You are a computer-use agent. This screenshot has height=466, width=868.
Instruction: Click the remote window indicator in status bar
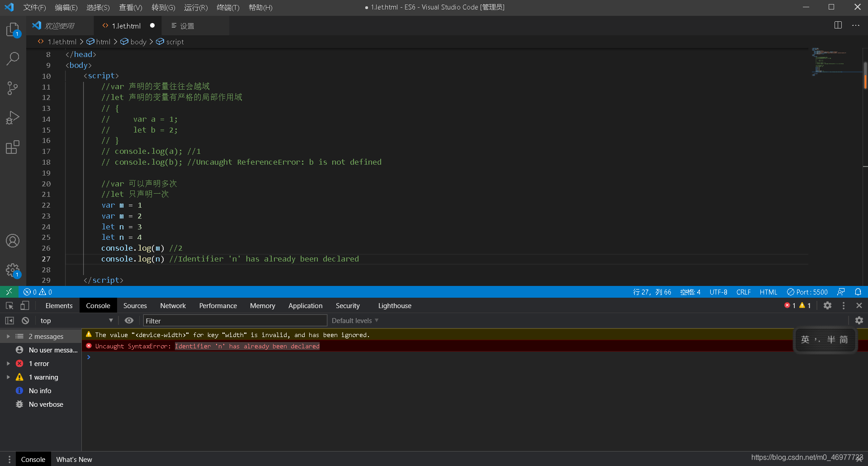tap(9, 292)
